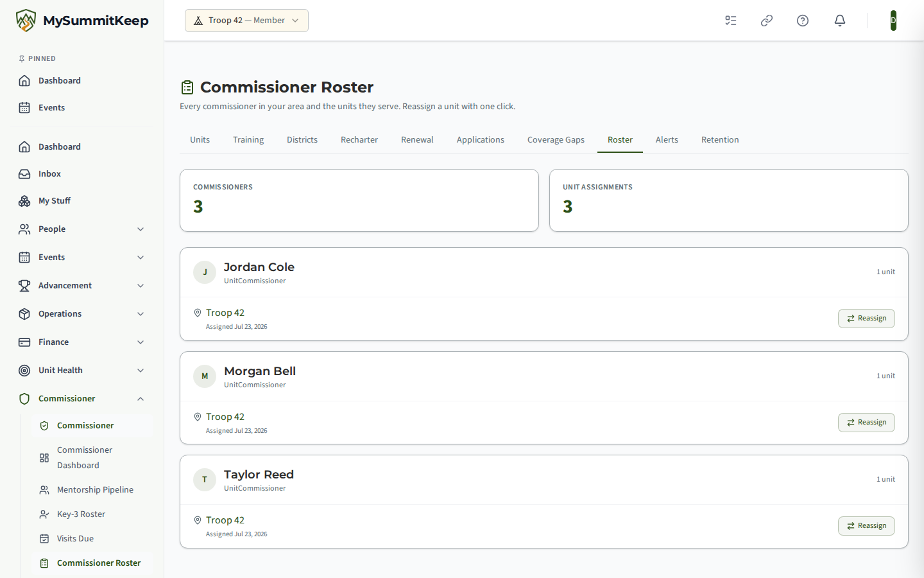
Task: Click the Operations box icon
Action: pyautogui.click(x=24, y=314)
